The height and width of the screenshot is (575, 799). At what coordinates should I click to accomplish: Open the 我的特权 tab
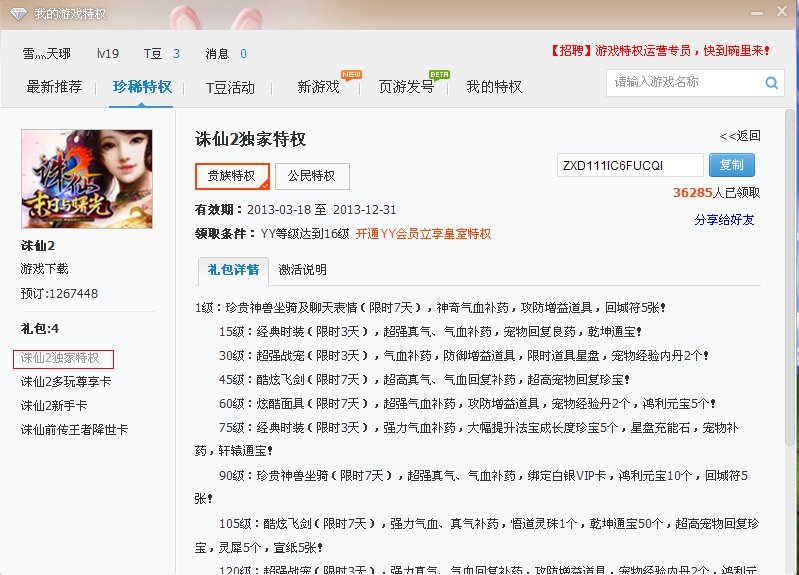[x=494, y=87]
